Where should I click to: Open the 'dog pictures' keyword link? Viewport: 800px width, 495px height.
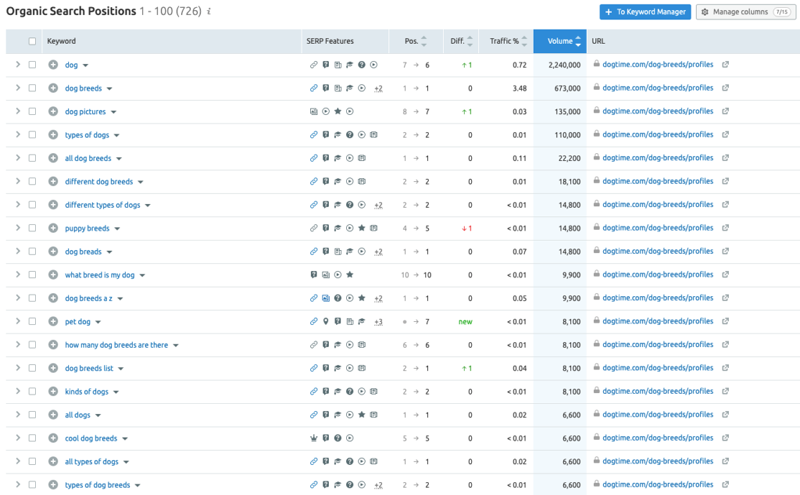coord(85,111)
